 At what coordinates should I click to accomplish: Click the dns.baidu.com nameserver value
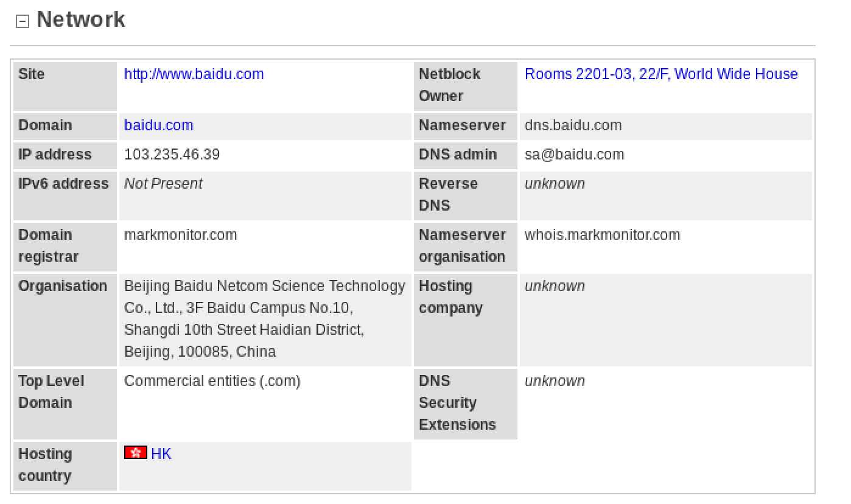pos(573,125)
